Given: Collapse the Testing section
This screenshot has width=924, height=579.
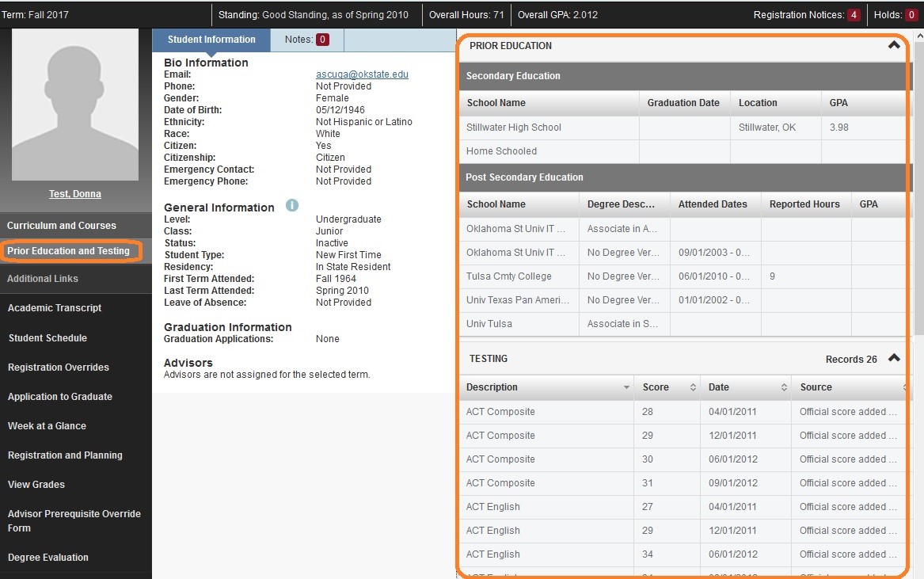Looking at the screenshot, I should [x=894, y=358].
